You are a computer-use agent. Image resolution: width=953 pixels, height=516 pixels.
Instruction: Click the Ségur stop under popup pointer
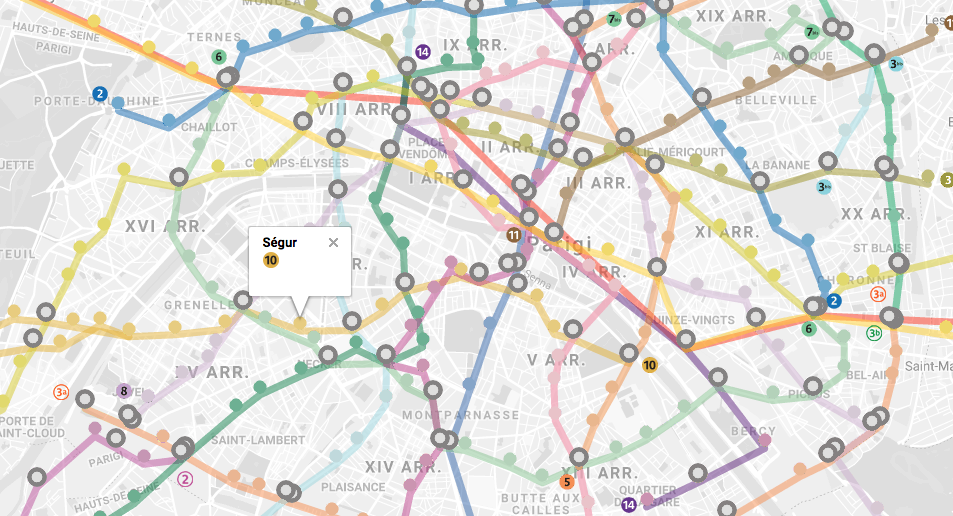coord(300,322)
